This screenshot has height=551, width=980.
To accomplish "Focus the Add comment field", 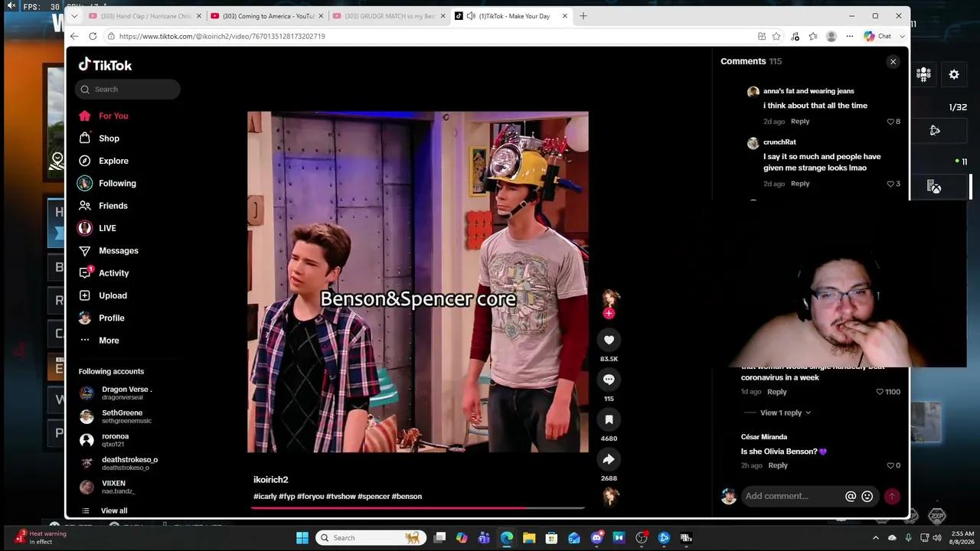I will [x=792, y=496].
